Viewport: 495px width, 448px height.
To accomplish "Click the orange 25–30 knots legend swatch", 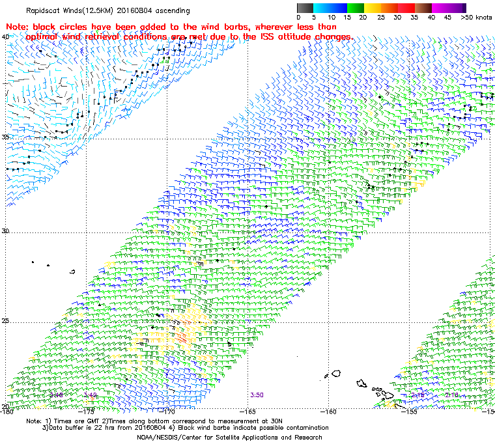I will [x=389, y=8].
